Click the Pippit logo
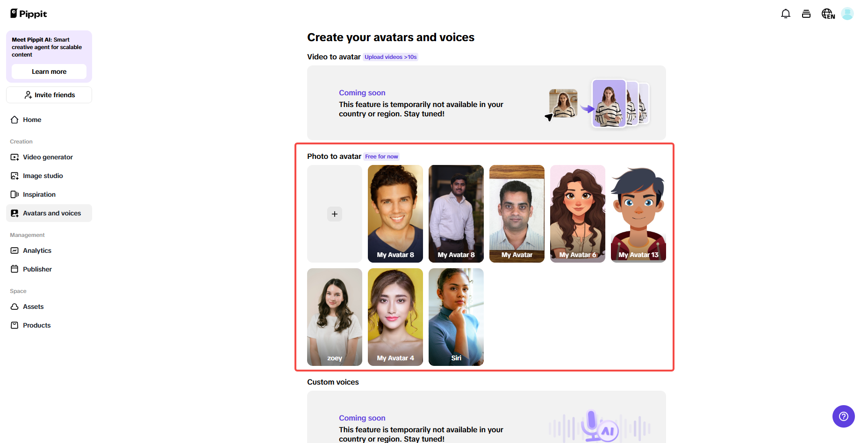 [x=29, y=14]
